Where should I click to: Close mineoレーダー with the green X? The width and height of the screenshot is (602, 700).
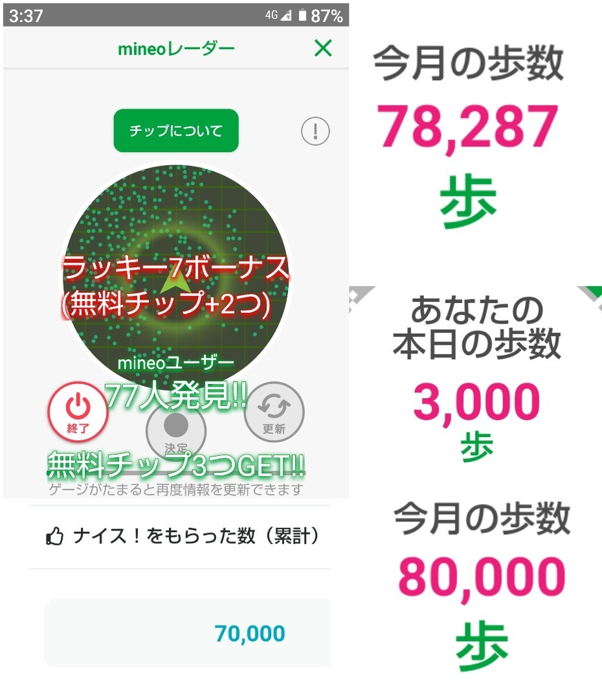(x=322, y=48)
